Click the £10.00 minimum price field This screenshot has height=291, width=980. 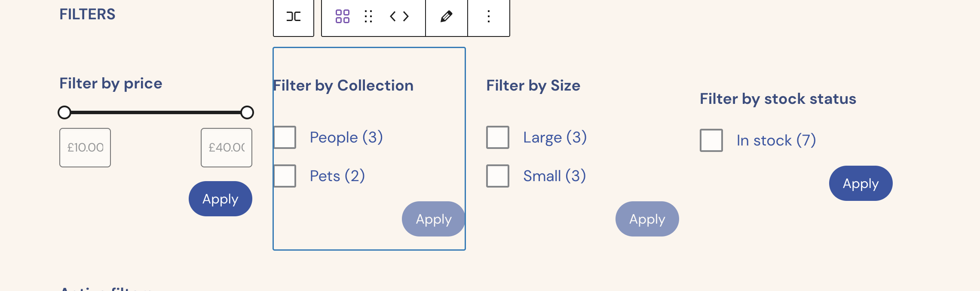tap(85, 147)
